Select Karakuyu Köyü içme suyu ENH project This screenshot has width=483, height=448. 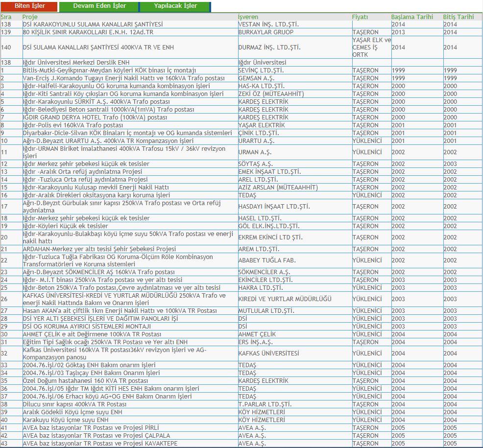pyautogui.click(x=130, y=420)
